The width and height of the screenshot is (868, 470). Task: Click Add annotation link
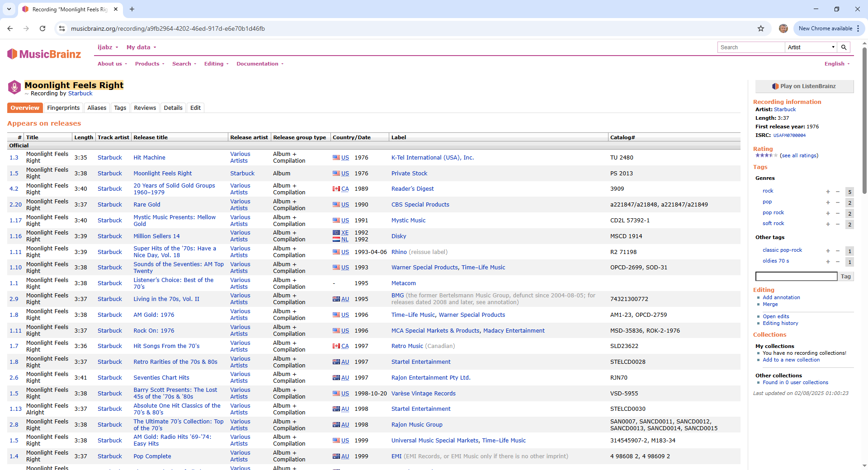[x=781, y=297]
